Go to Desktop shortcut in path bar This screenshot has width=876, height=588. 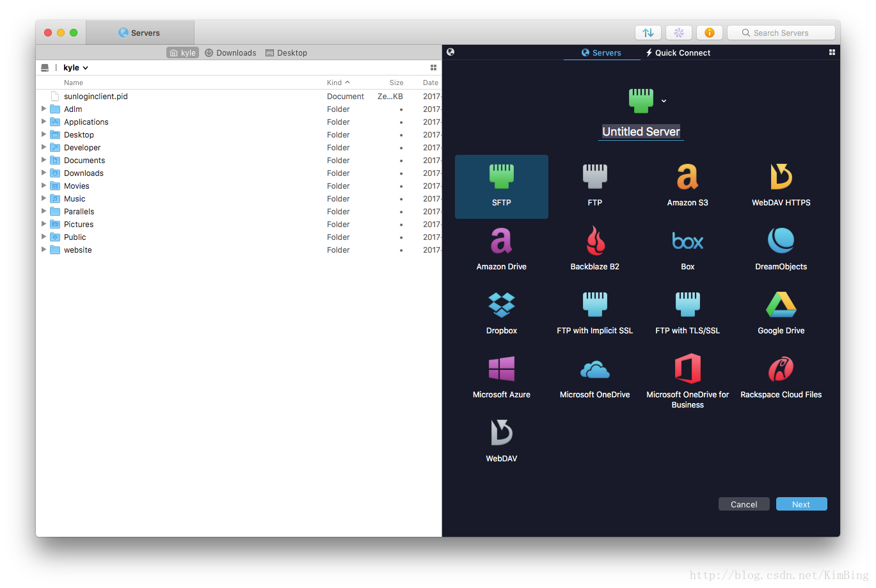286,52
